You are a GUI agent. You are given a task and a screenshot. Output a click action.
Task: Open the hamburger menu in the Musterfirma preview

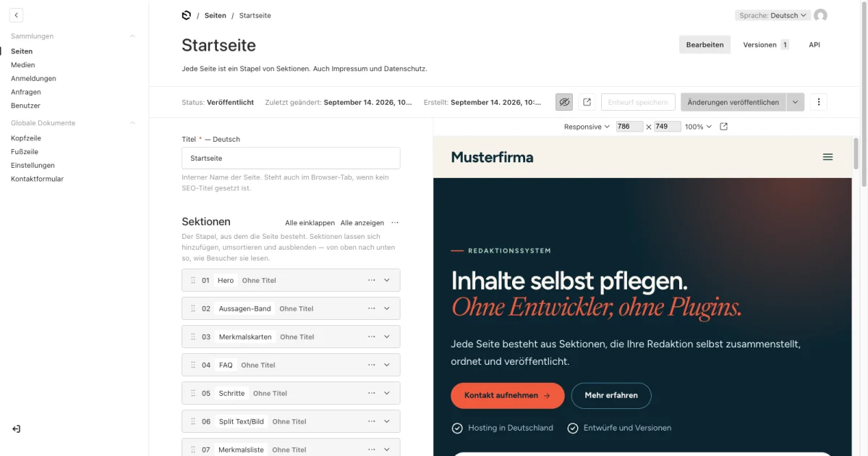point(828,157)
